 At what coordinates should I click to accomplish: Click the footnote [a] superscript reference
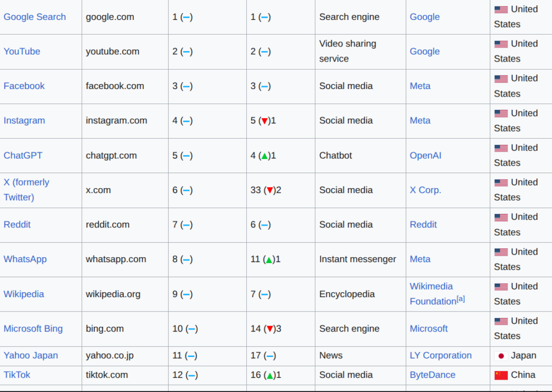[x=460, y=299]
